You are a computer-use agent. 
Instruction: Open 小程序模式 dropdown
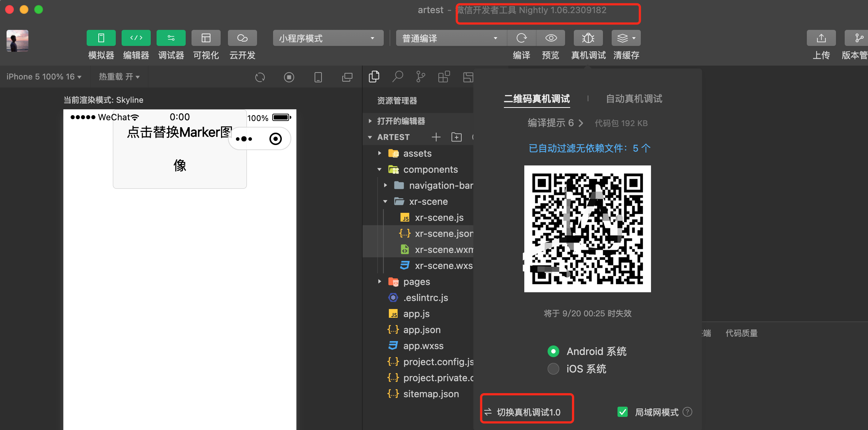coord(328,38)
